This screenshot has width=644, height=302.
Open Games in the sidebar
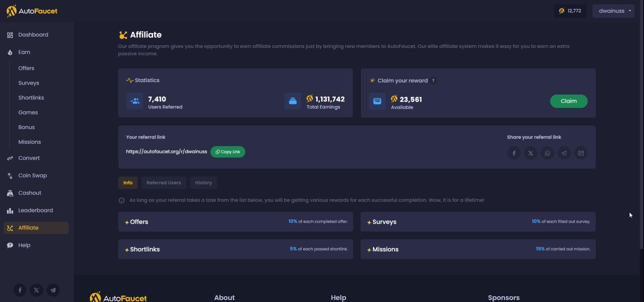point(28,113)
